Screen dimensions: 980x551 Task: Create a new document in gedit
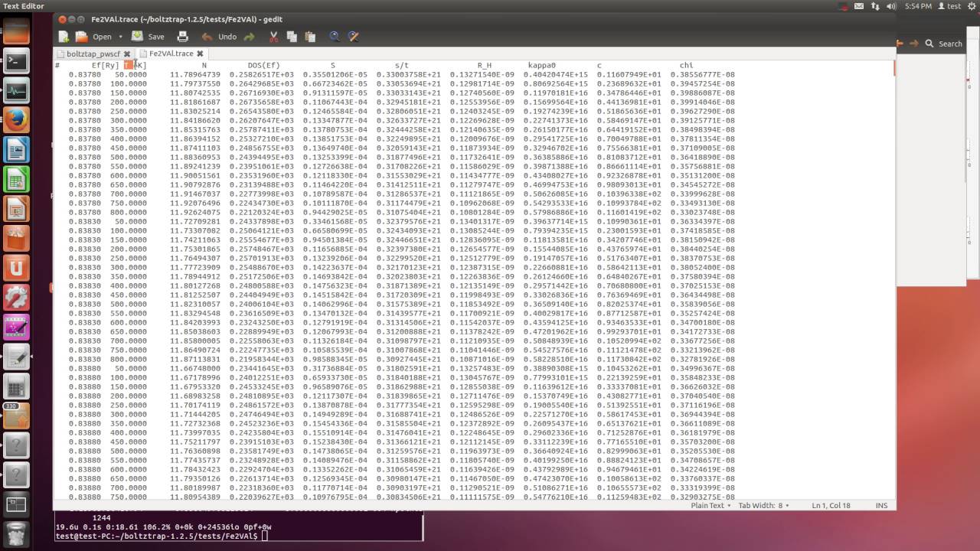(64, 36)
